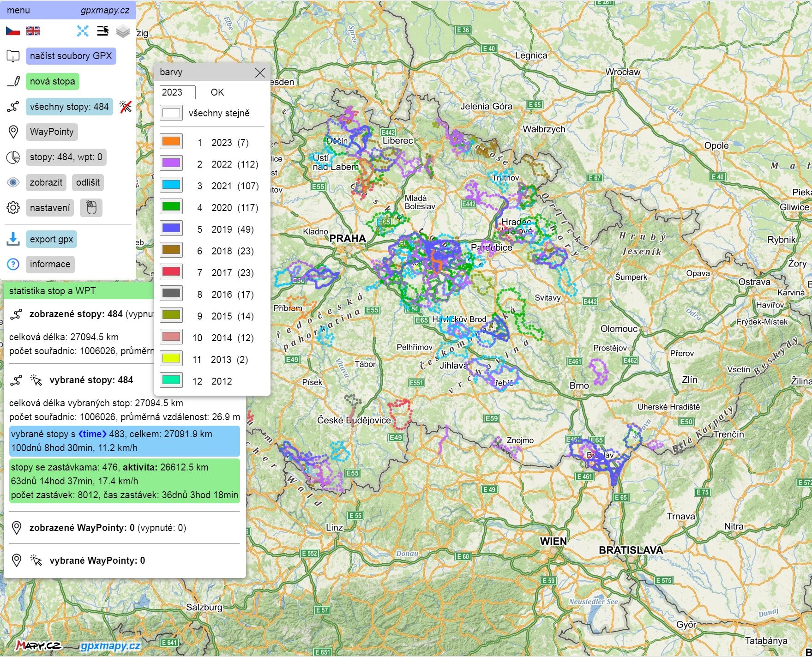This screenshot has height=657, width=812.
Task: Click the nová stopa button
Action: tap(53, 82)
